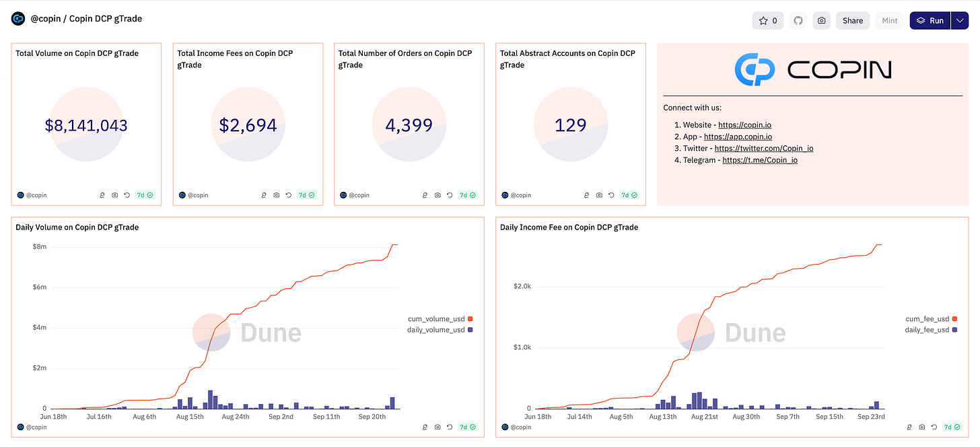
Task: Click the 4,399 total orders value
Action: pyautogui.click(x=409, y=125)
